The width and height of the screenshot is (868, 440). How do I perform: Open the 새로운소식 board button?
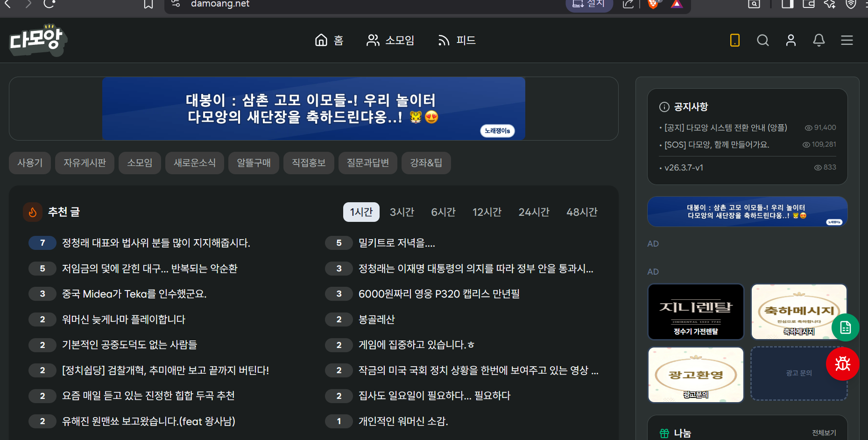click(x=195, y=163)
